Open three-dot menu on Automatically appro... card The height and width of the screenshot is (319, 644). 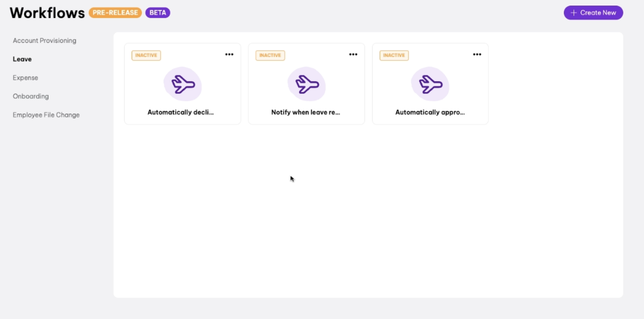point(477,54)
